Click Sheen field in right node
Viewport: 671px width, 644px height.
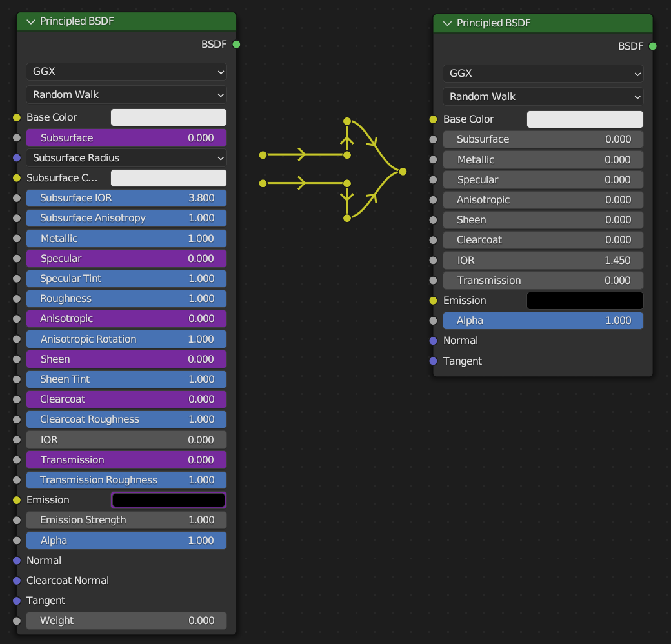pos(543,220)
